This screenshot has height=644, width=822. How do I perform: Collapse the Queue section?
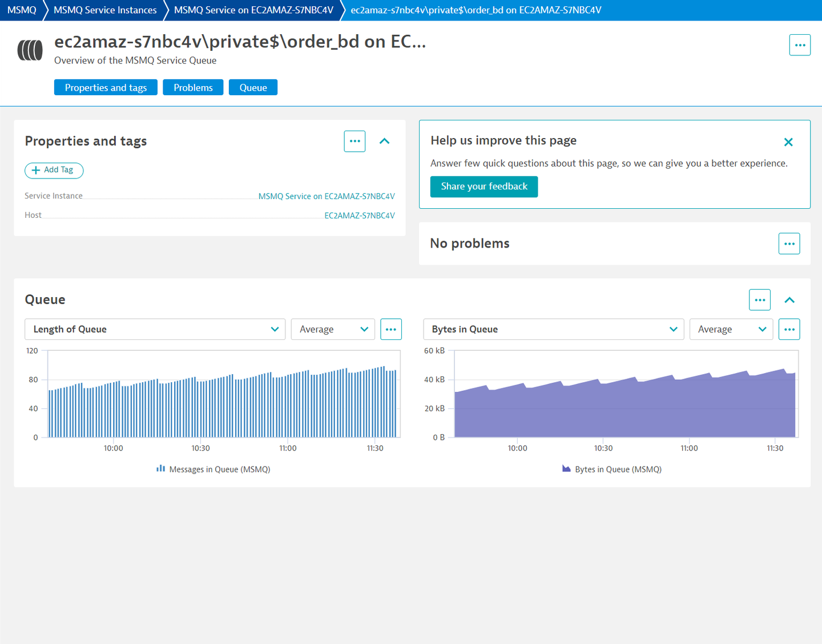[x=789, y=299]
